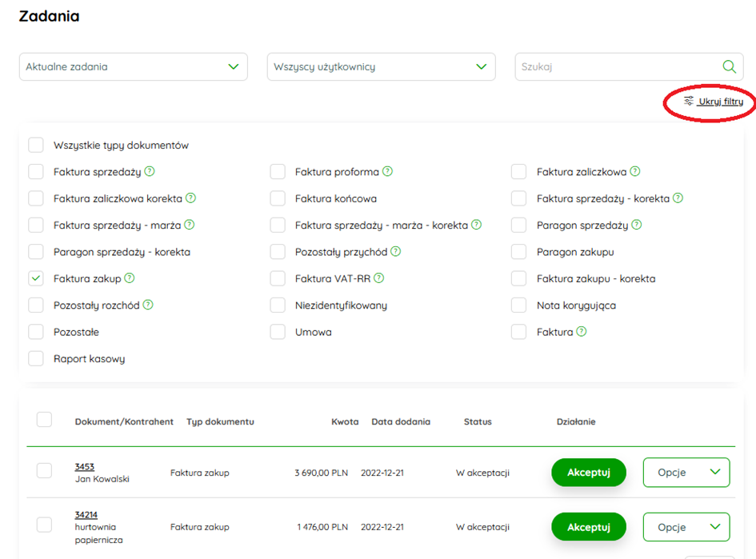Sort by the Kwota column header
The image size is (756, 559).
pos(345,421)
